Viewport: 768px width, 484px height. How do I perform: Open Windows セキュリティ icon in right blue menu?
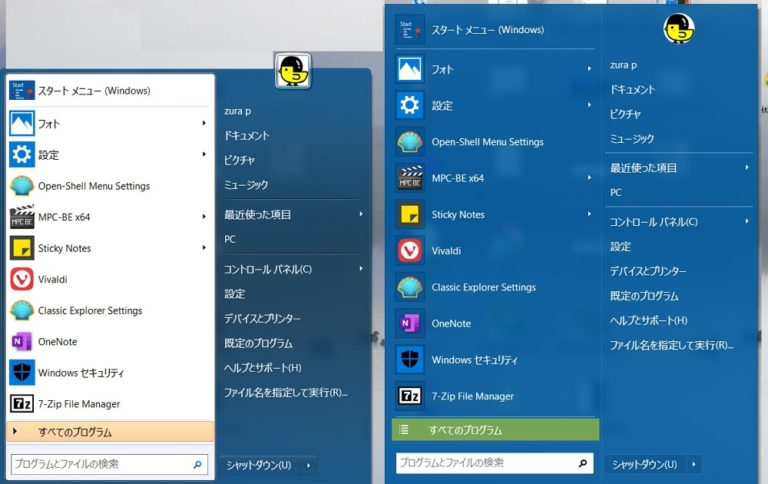coord(409,360)
